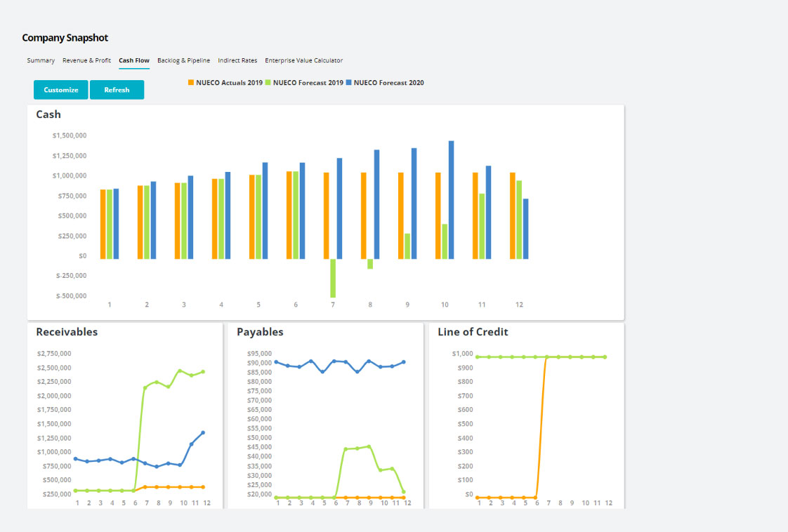788x532 pixels.
Task: Click green NUECO Forecast 2019 legend swatch
Action: pyautogui.click(x=268, y=83)
